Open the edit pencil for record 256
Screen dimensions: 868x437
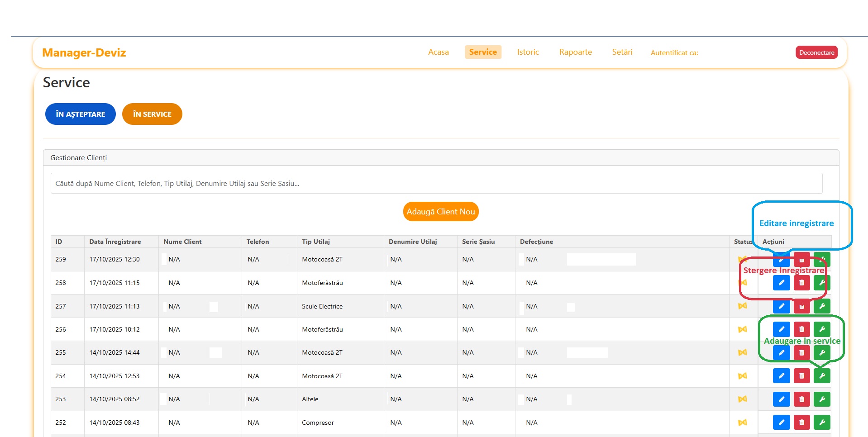781,329
